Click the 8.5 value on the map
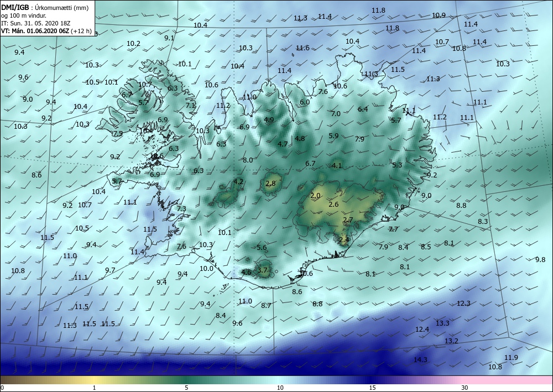Viewport: 553px width, 392px height. [x=426, y=247]
